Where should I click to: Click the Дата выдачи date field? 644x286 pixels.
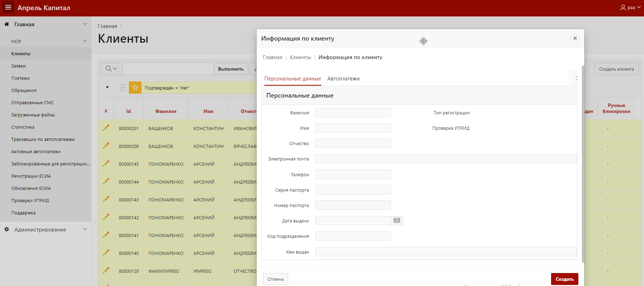tap(353, 221)
